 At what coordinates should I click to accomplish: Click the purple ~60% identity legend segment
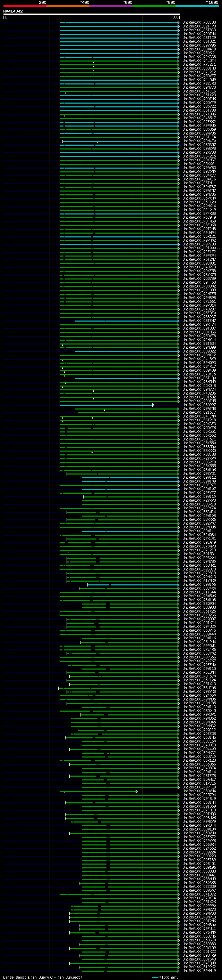pyautogui.click(x=111, y=6)
